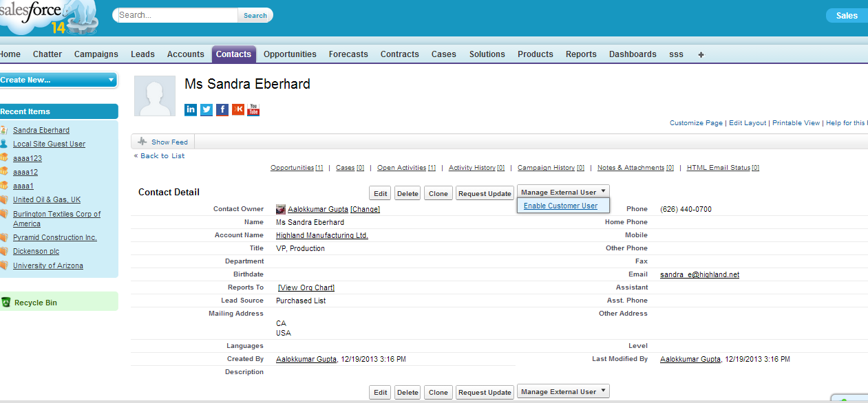Screen dimensions: 868x403
Task: Open the Leads tab
Action: click(143, 54)
